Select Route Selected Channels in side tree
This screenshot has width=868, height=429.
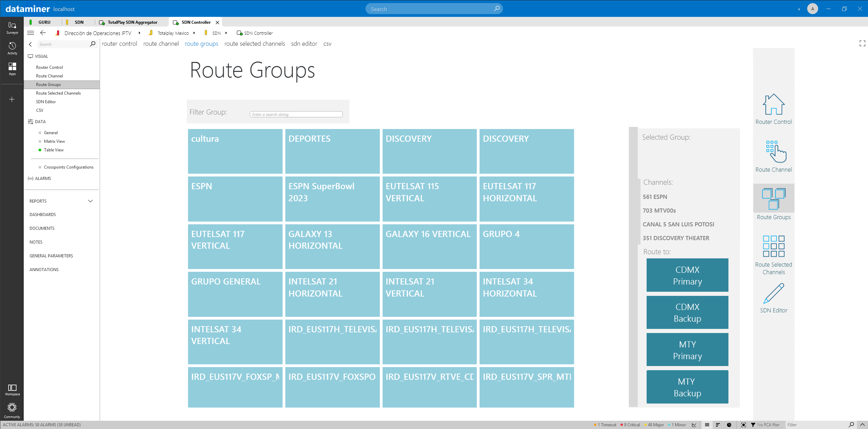(58, 93)
